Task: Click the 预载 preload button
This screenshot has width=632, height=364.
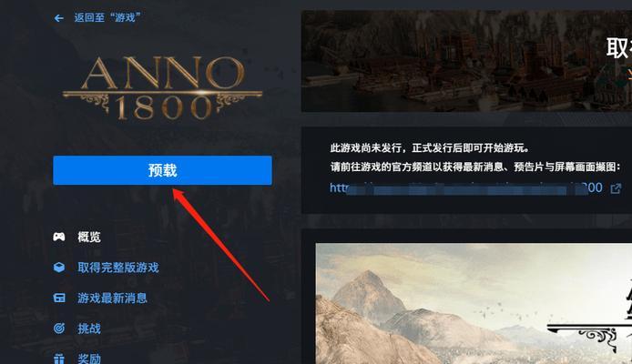Action: [162, 170]
